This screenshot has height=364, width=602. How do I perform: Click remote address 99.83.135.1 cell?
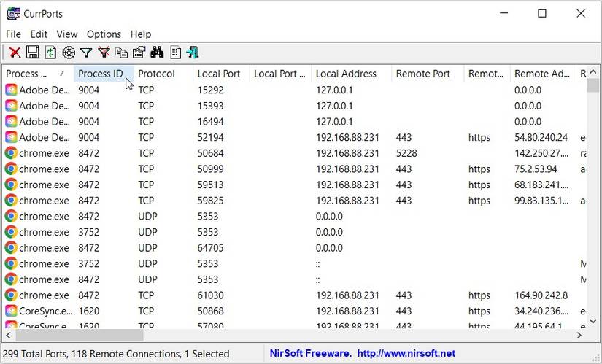tap(541, 201)
